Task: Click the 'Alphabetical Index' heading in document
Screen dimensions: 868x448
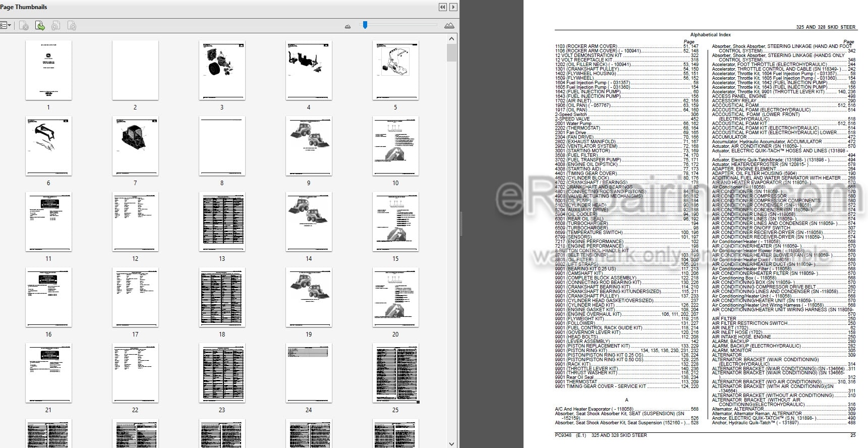Action: click(x=710, y=35)
